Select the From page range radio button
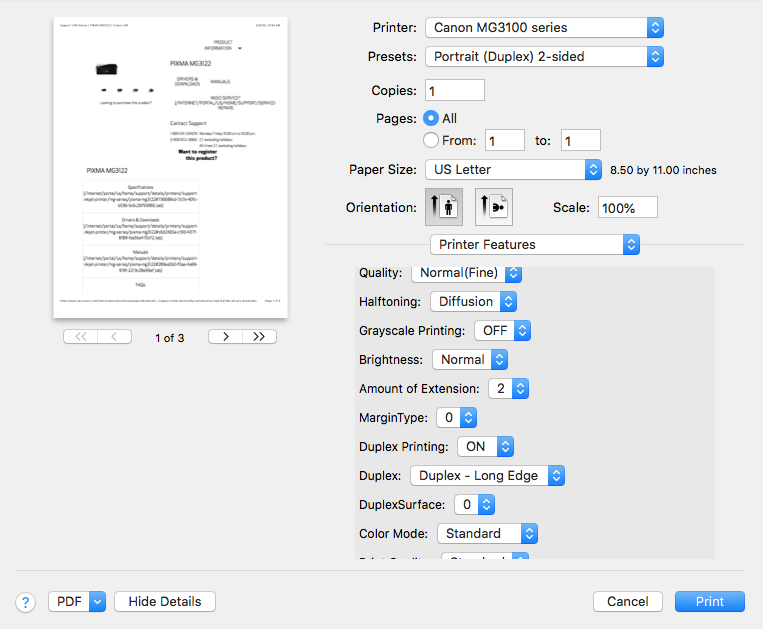The image size is (763, 629). click(431, 140)
